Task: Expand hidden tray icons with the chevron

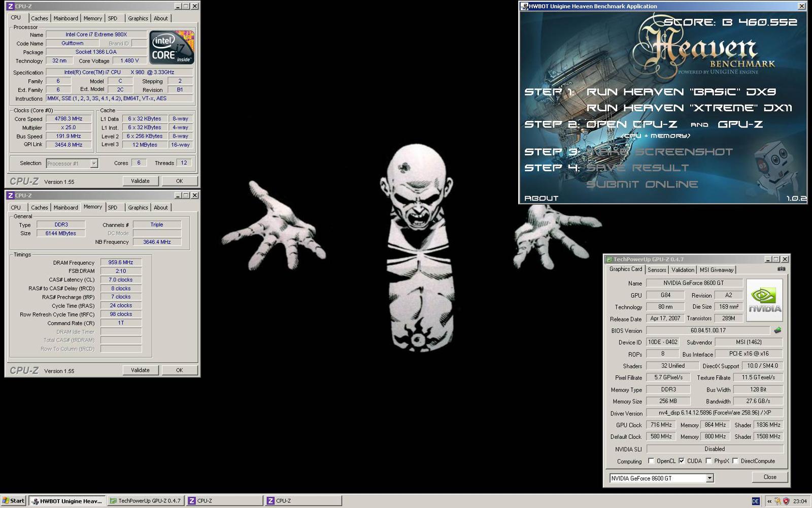Action: (x=769, y=501)
